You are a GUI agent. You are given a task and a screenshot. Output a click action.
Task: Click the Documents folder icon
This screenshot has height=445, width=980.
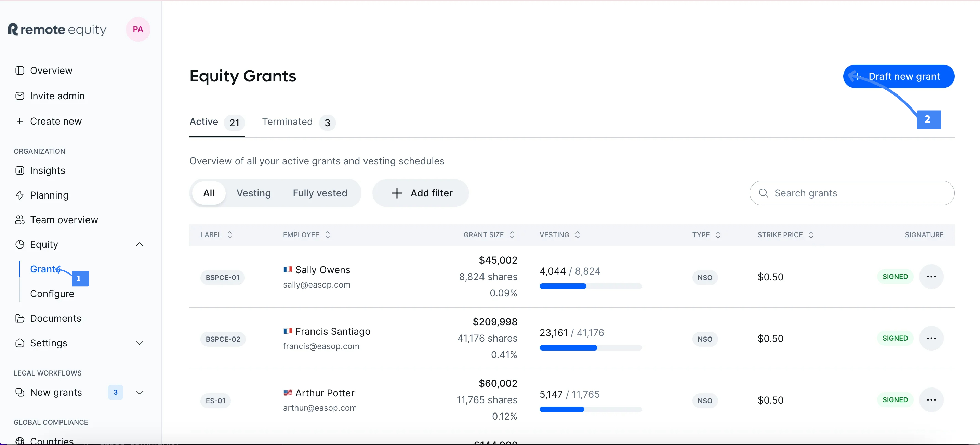click(20, 318)
